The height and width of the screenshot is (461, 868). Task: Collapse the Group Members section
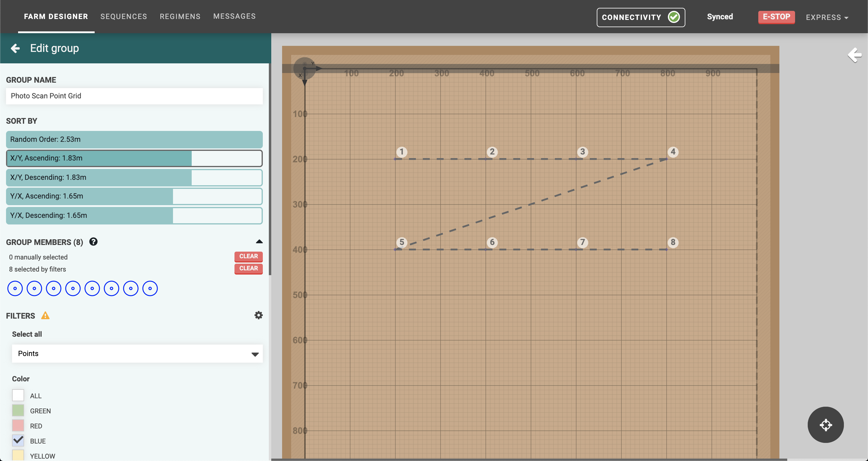[259, 241]
